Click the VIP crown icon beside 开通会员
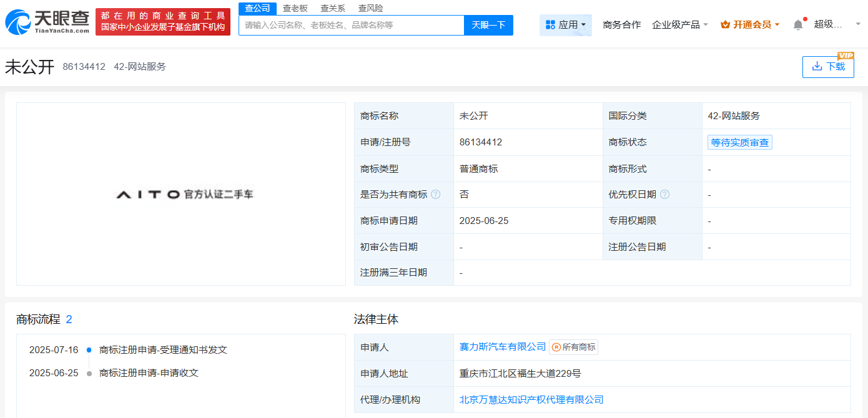The height and width of the screenshot is (418, 868). click(x=725, y=25)
